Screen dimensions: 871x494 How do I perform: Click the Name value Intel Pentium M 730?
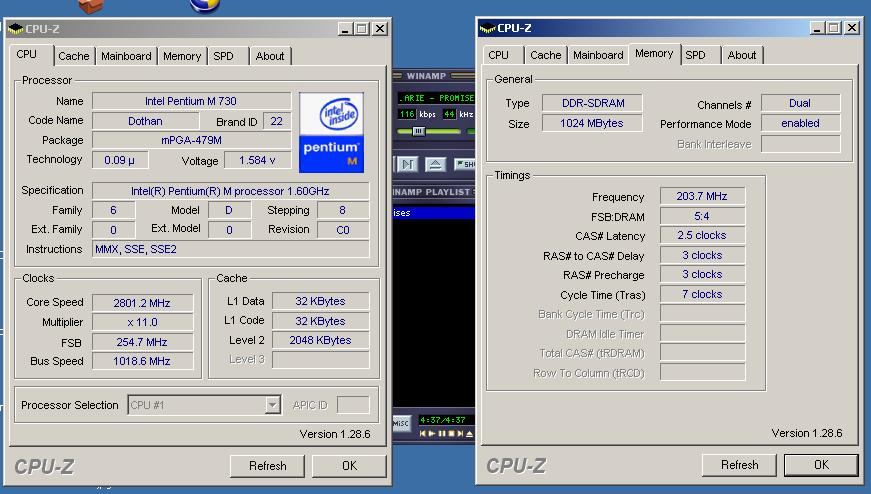(191, 101)
